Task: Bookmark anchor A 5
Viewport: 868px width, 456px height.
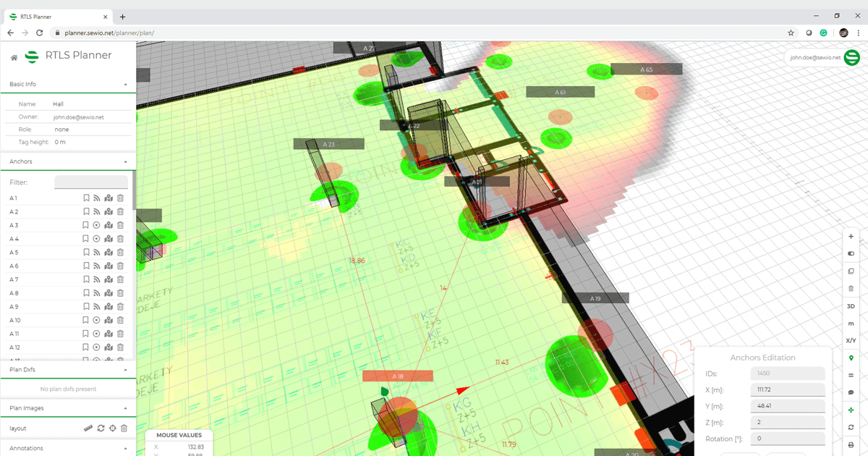Action: pos(86,252)
